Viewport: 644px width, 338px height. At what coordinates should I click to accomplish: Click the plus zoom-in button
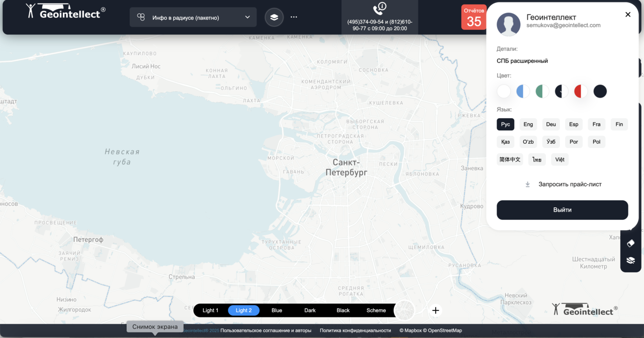(436, 310)
